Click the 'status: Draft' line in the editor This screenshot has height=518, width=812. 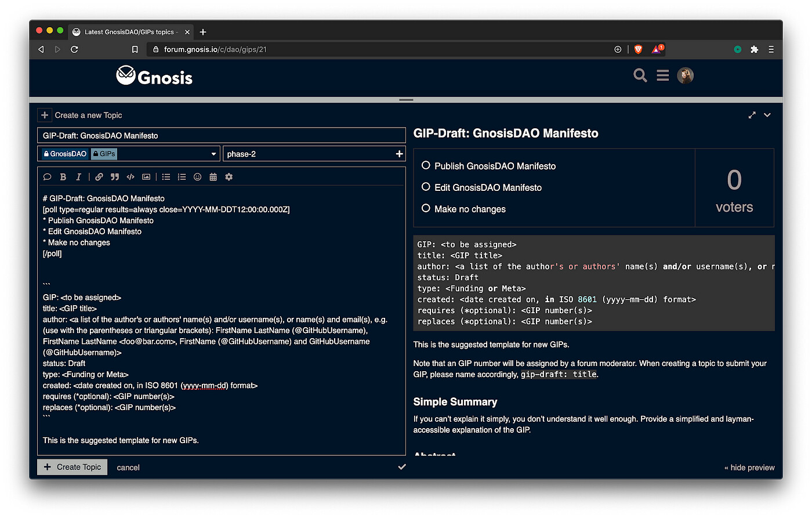[x=64, y=364]
